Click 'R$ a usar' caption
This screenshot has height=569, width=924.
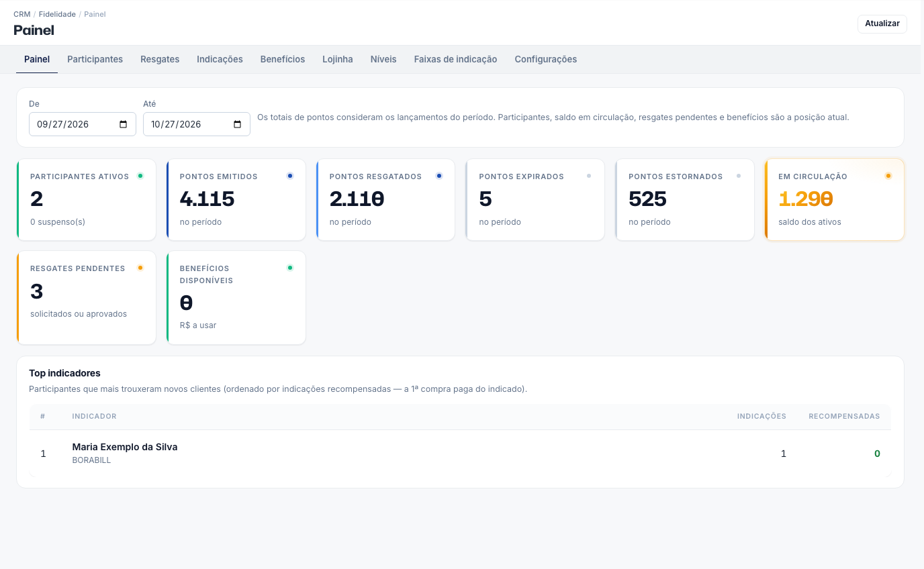point(198,325)
